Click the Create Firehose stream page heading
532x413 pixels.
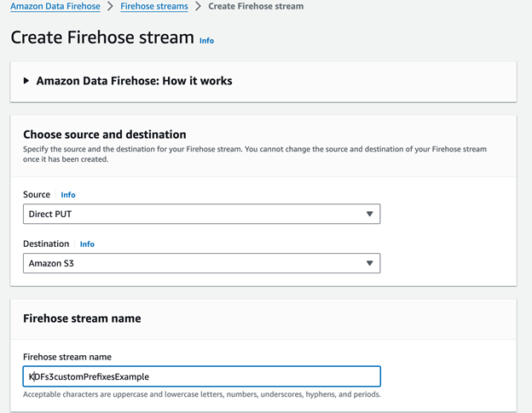[x=101, y=38]
